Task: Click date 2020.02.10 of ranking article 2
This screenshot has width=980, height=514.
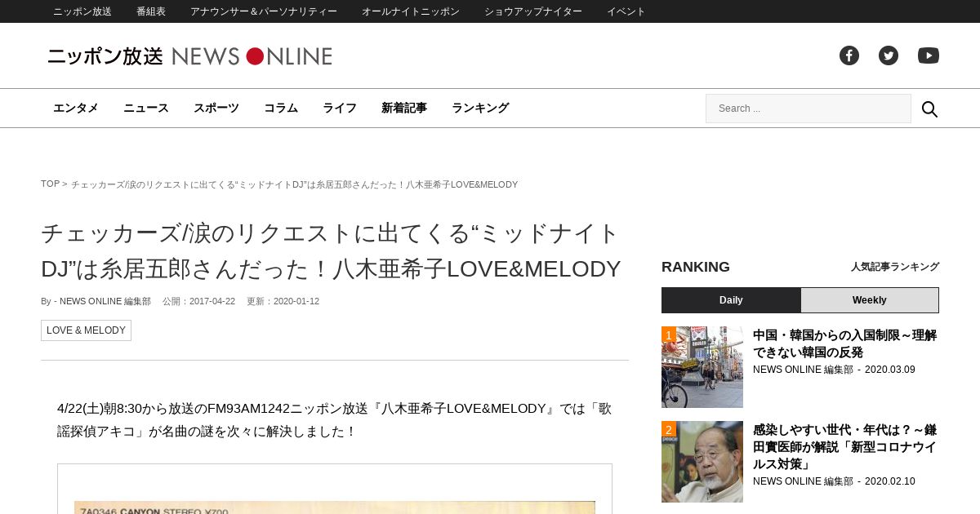Action: pos(890,481)
